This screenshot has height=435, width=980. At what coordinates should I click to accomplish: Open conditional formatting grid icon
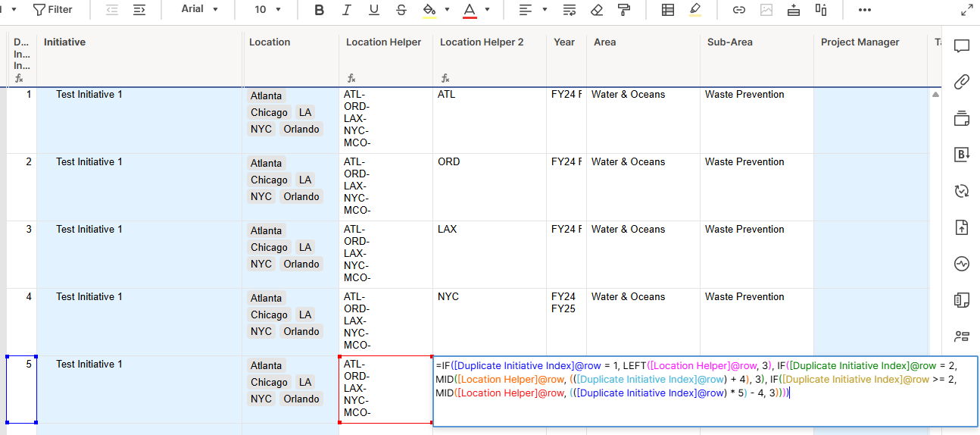tap(668, 9)
